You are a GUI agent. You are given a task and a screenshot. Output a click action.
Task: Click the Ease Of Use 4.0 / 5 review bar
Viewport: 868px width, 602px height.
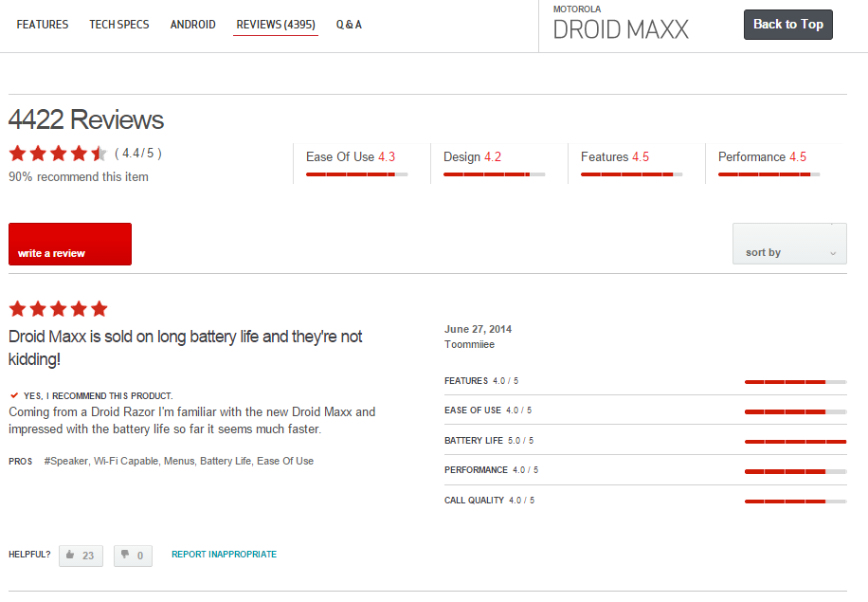click(x=795, y=411)
